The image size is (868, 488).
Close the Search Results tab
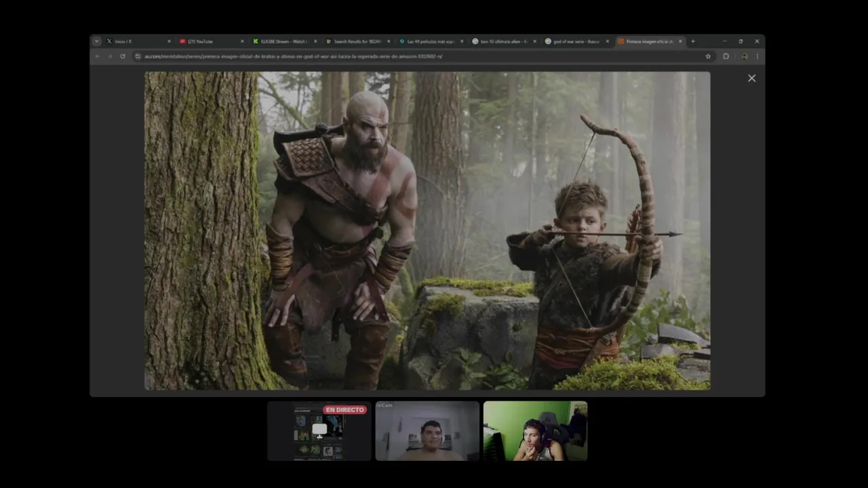click(x=389, y=41)
